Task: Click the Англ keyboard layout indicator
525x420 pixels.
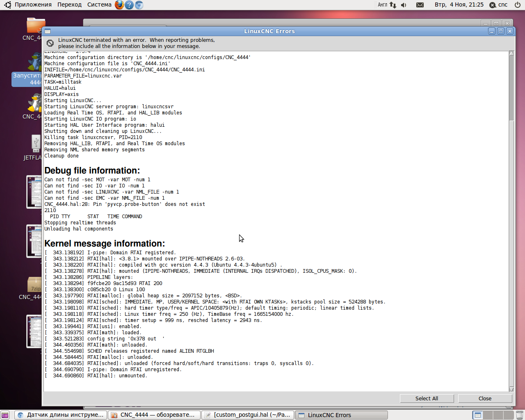Action: [382, 5]
